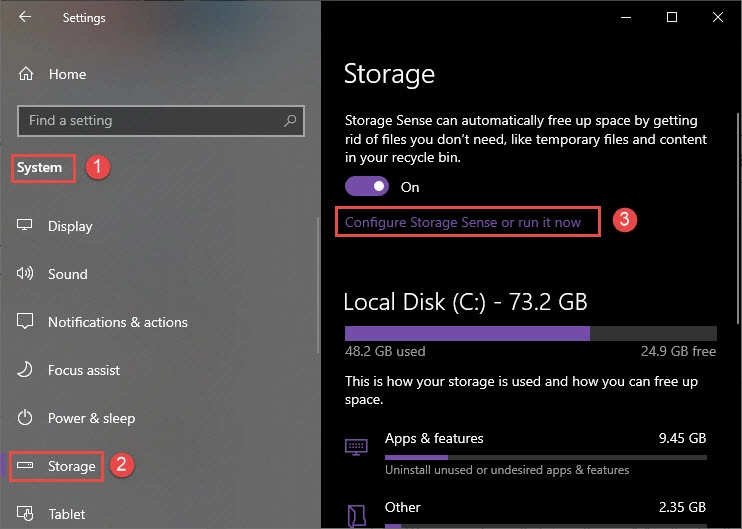742x529 pixels.
Task: Click the Tablet icon in sidebar
Action: click(x=25, y=513)
